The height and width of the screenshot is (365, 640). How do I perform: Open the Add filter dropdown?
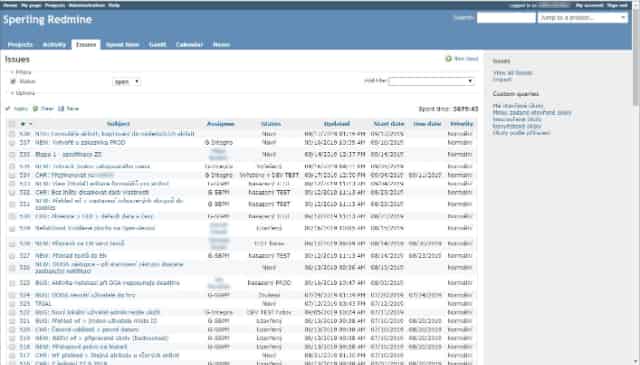coord(431,81)
